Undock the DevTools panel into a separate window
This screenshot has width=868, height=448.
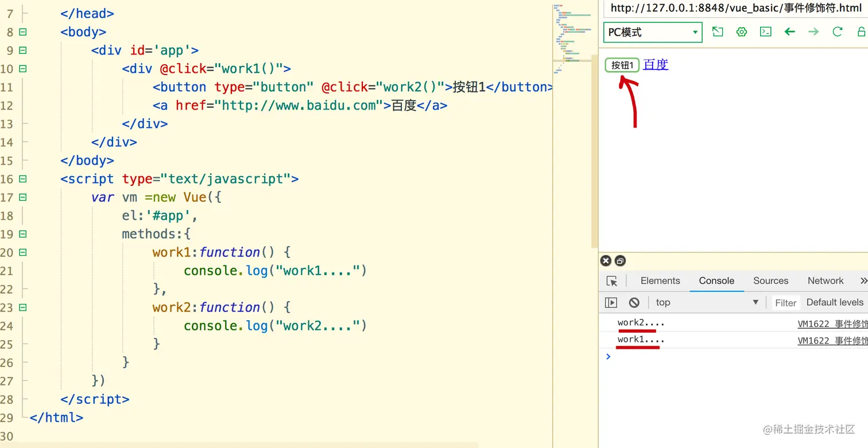tap(620, 261)
